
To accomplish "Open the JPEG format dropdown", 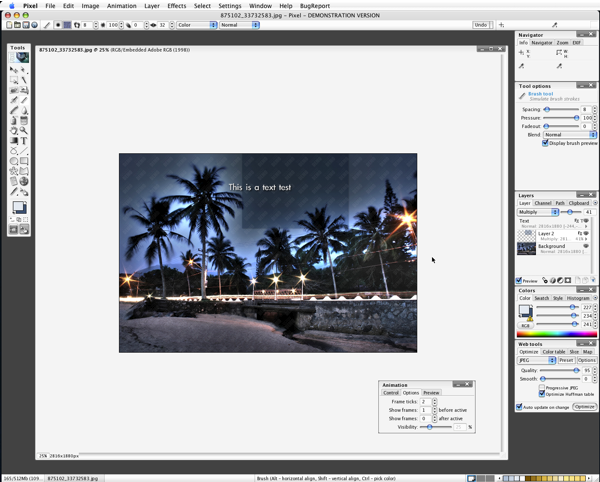I will tap(536, 360).
